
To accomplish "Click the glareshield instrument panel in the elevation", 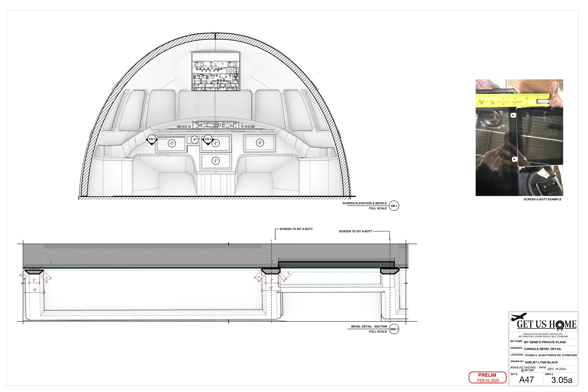I will [x=215, y=125].
